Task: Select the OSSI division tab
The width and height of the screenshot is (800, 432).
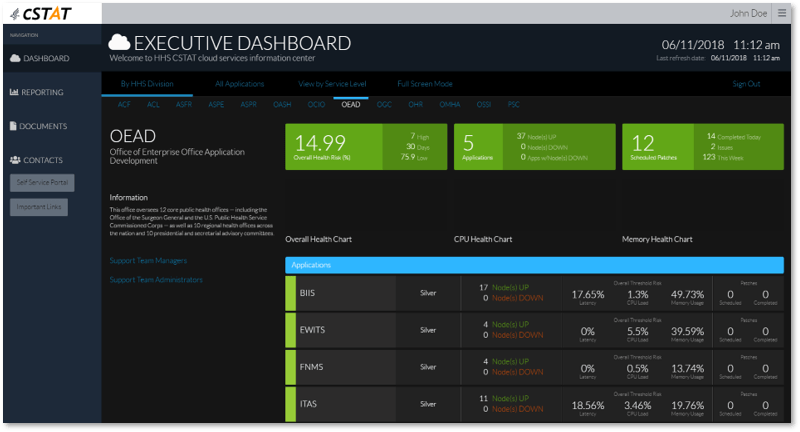Action: [484, 105]
